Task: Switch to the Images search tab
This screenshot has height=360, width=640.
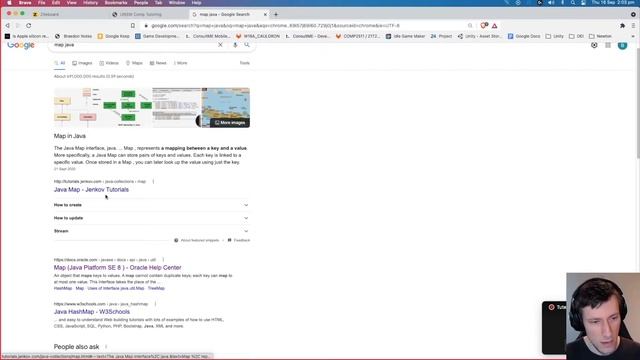Action: (82, 63)
